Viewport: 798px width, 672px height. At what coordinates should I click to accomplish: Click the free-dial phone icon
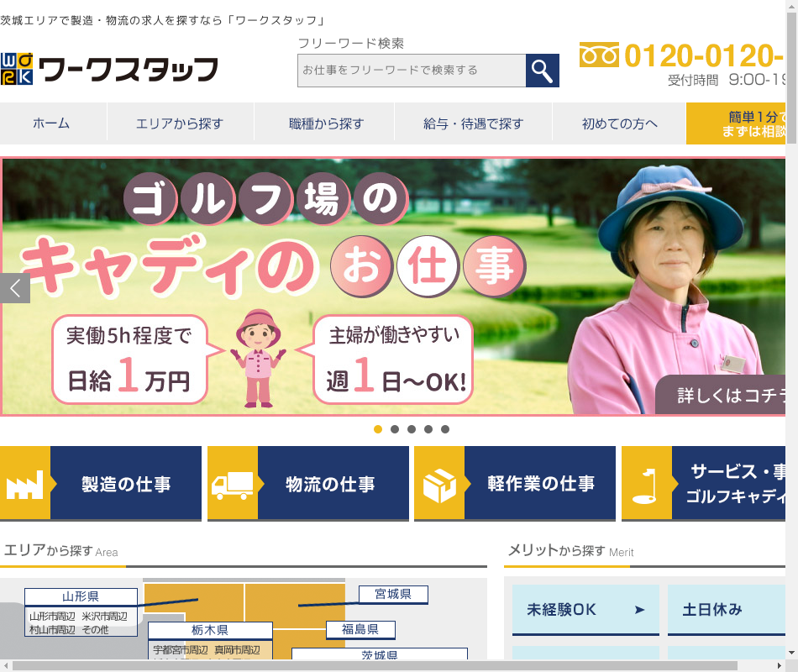(599, 55)
